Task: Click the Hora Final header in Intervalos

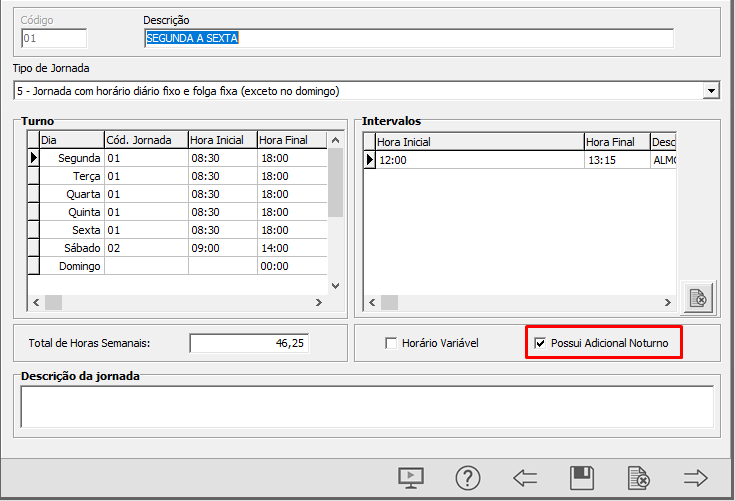Action: click(x=616, y=142)
